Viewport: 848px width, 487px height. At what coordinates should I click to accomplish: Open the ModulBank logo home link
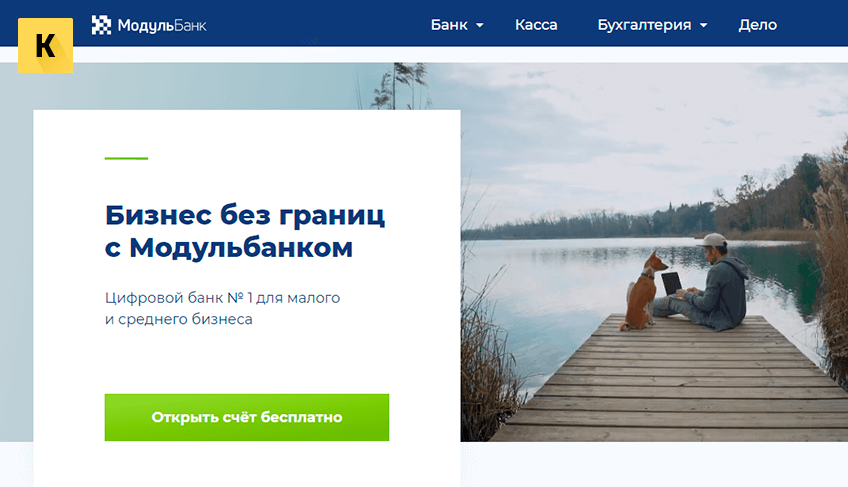[149, 25]
